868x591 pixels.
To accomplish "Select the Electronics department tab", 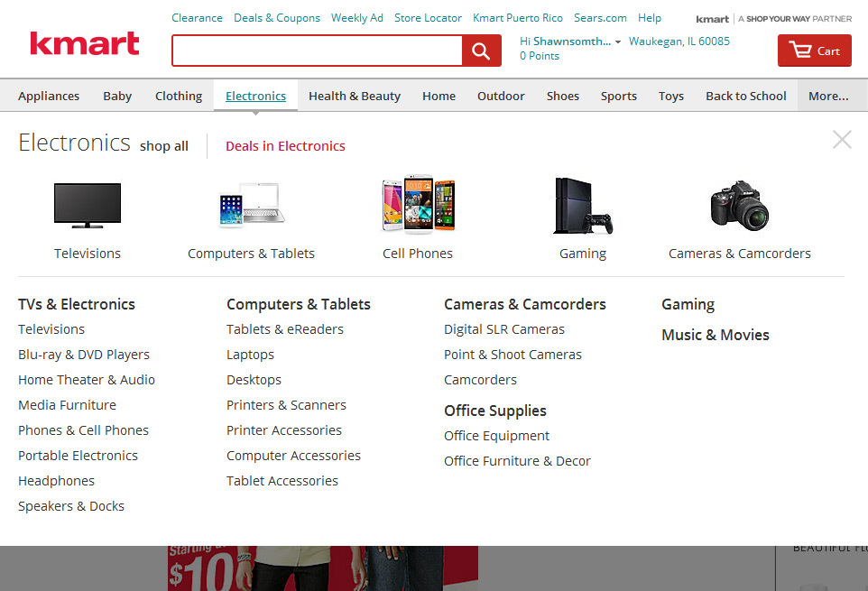I will tap(255, 96).
